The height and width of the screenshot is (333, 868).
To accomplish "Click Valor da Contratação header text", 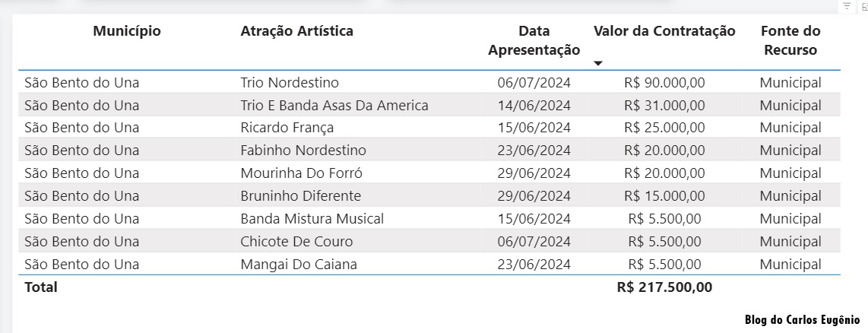I will coord(664,31).
